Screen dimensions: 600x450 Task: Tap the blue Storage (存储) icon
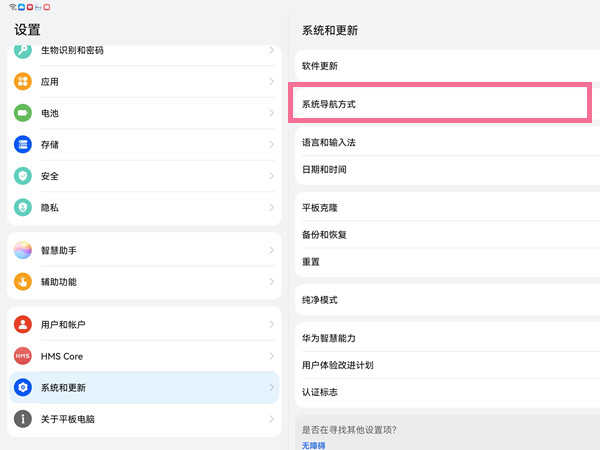pos(23,144)
